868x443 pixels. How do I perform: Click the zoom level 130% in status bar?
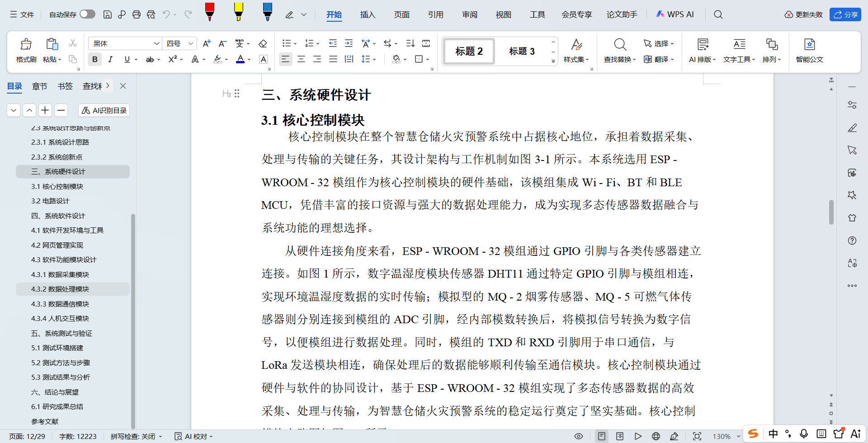(x=722, y=436)
